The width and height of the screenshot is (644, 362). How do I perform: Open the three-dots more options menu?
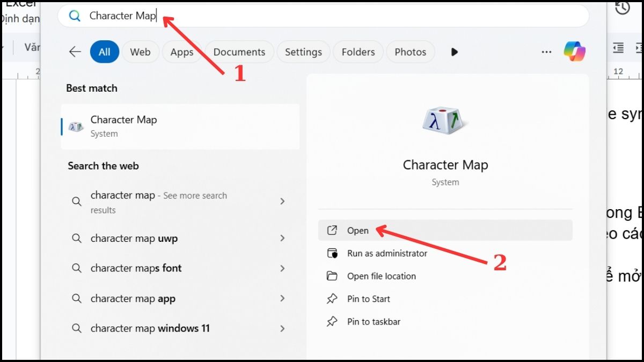tap(546, 52)
